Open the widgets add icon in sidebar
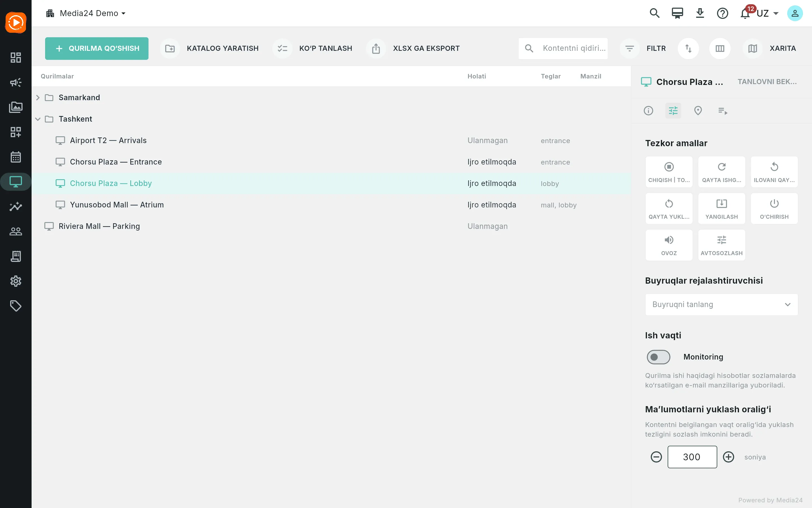Viewport: 812px width, 508px height. (x=16, y=132)
